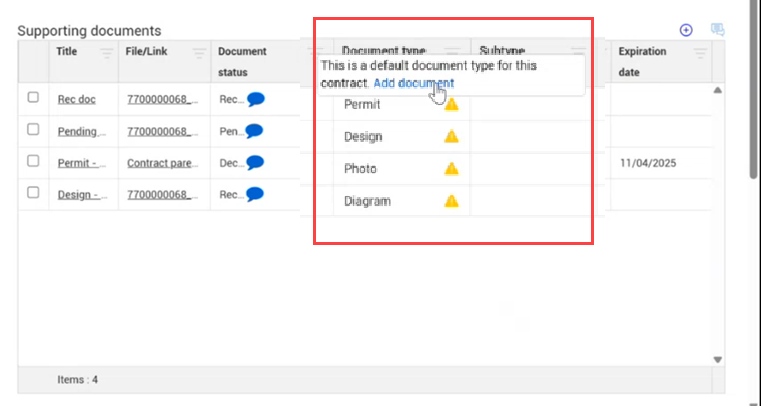Click the Items : 4 footer text
Screen dimensions: 761x406
click(78, 379)
